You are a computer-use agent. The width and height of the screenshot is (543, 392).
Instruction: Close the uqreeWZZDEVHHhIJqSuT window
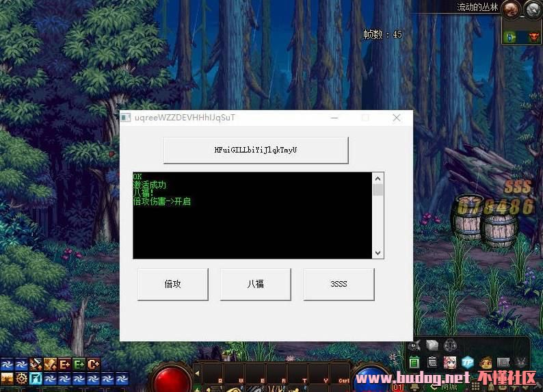(x=397, y=118)
